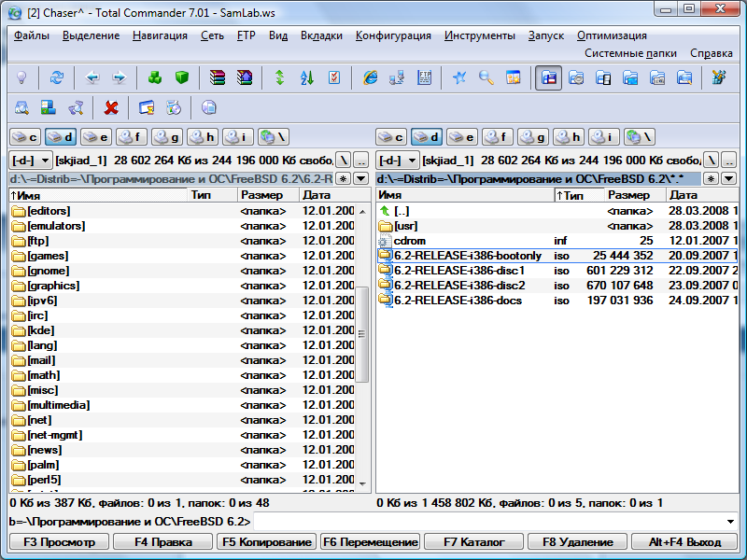The height and width of the screenshot is (560, 747).
Task: Open left panel drive selection dropdown
Action: 31,161
